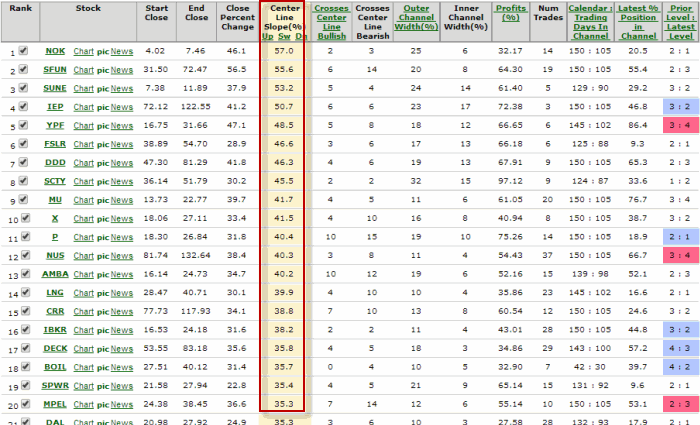The height and width of the screenshot is (425, 700).
Task: Open the Crosses Center Line Bearish column header
Action: tap(372, 22)
